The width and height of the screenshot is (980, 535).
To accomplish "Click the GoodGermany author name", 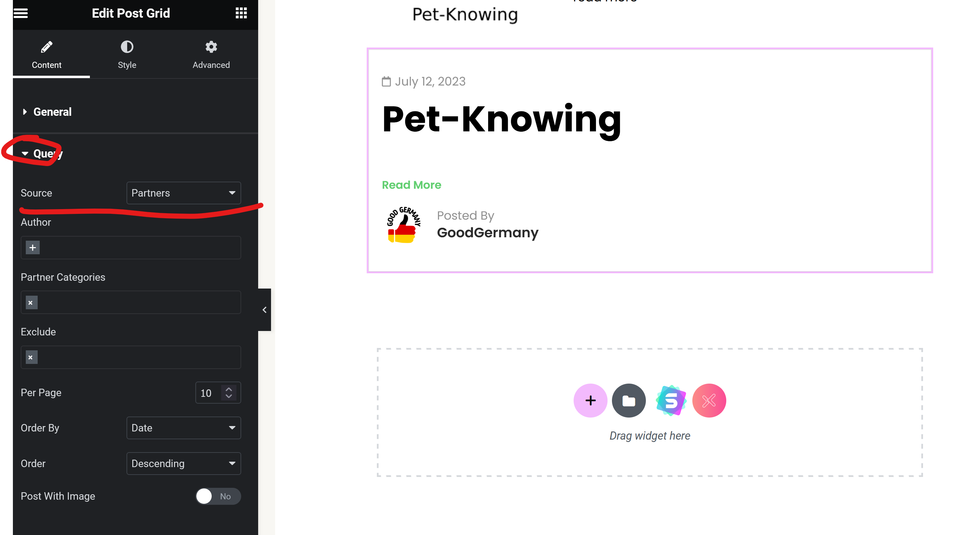I will point(488,232).
